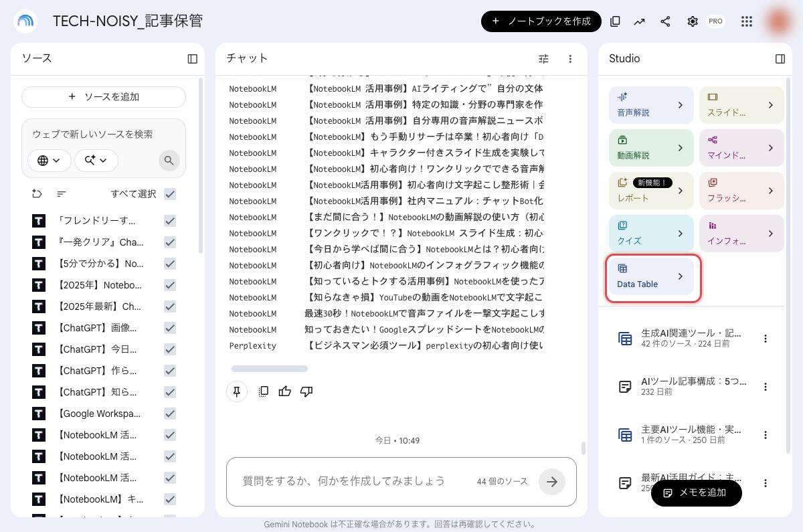Click the sources panel scrollbar
Image resolution: width=803 pixels, height=532 pixels.
[201, 165]
